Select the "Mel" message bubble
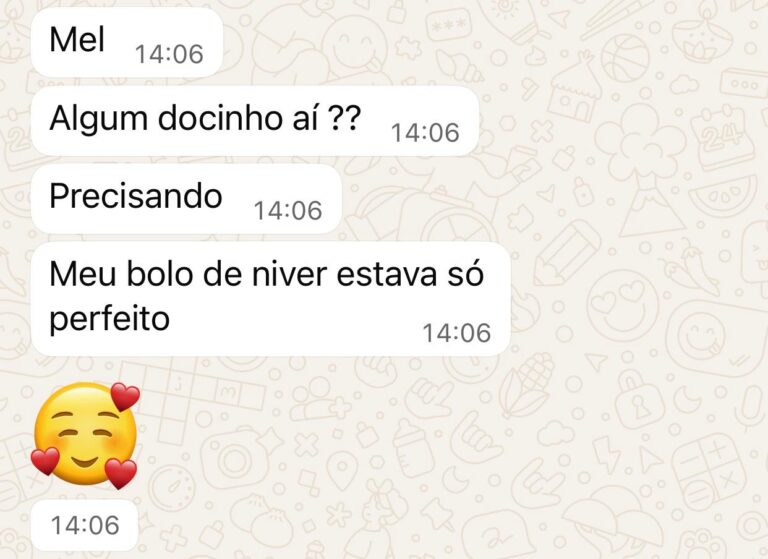Image resolution: width=768 pixels, height=559 pixels. click(127, 42)
